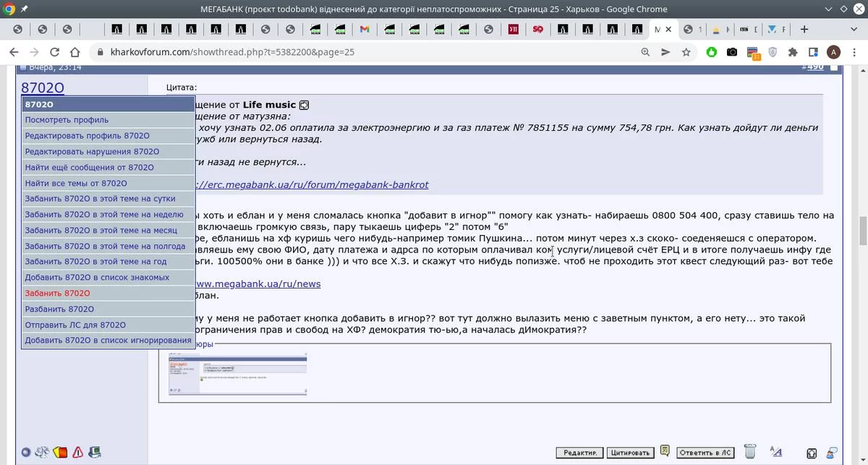Click the 'Ответить в ЛС' button
This screenshot has width=868, height=465.
pyautogui.click(x=705, y=453)
